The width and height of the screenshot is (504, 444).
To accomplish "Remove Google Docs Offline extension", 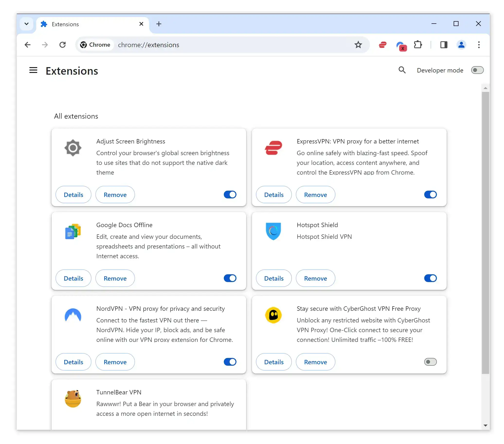I will tap(115, 278).
